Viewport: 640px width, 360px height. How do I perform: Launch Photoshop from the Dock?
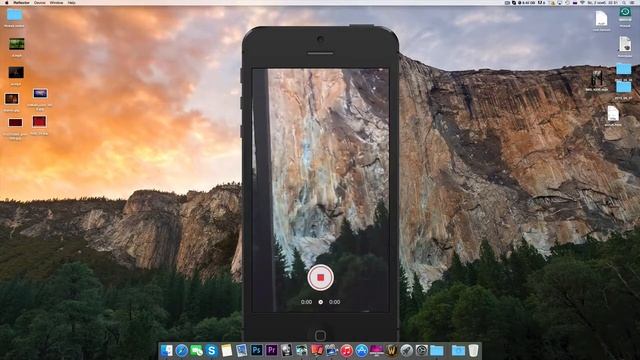pyautogui.click(x=256, y=350)
